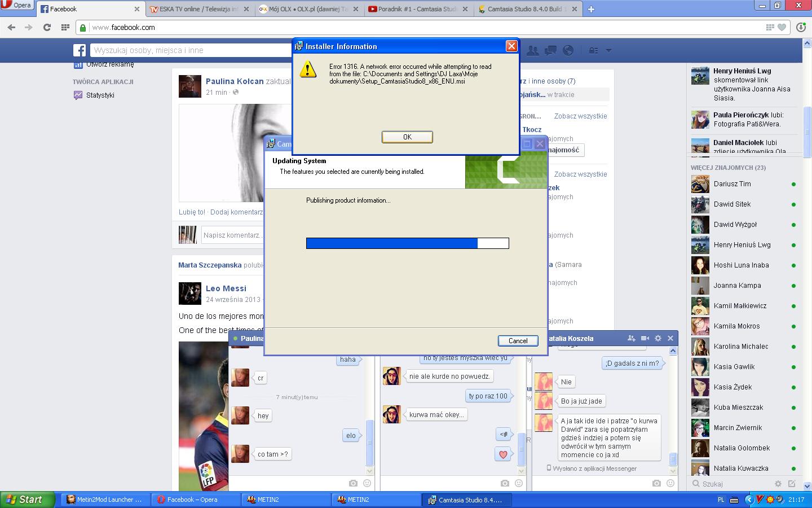
Task: Open emoji picker in the Paulina chat window
Action: [x=367, y=483]
